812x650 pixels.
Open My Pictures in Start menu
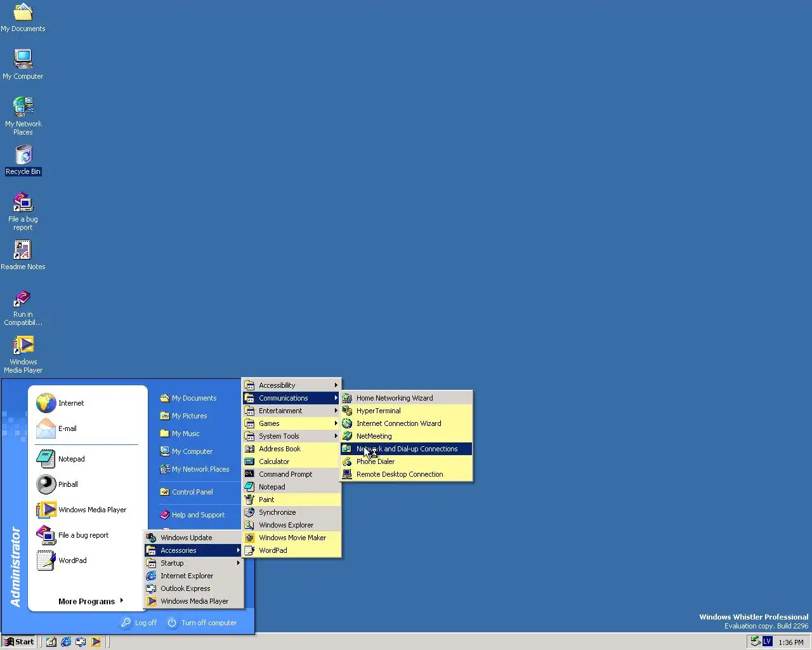click(183, 416)
